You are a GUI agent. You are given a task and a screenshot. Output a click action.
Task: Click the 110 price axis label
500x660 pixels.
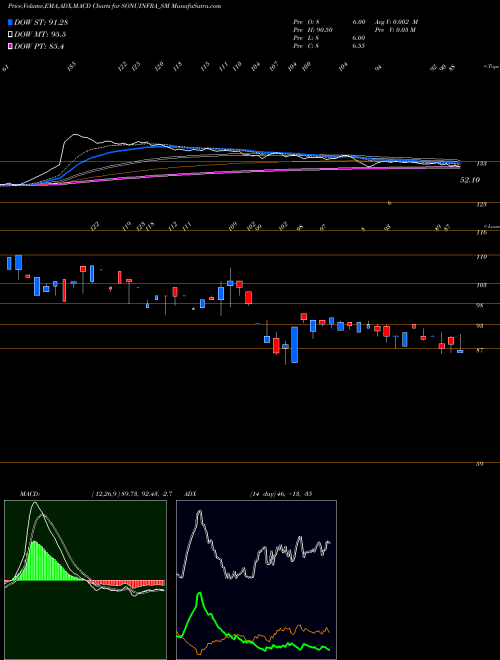pyautogui.click(x=481, y=257)
